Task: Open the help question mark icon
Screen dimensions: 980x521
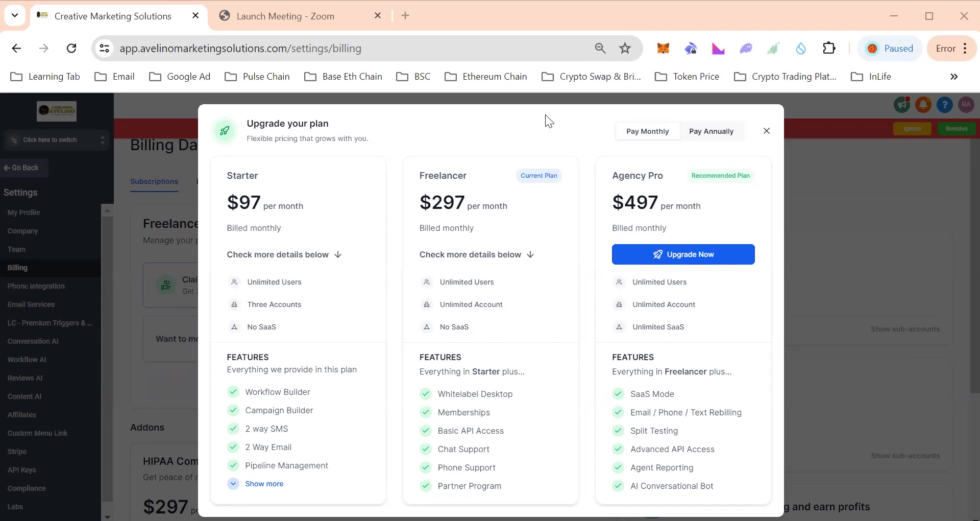Action: click(x=945, y=105)
